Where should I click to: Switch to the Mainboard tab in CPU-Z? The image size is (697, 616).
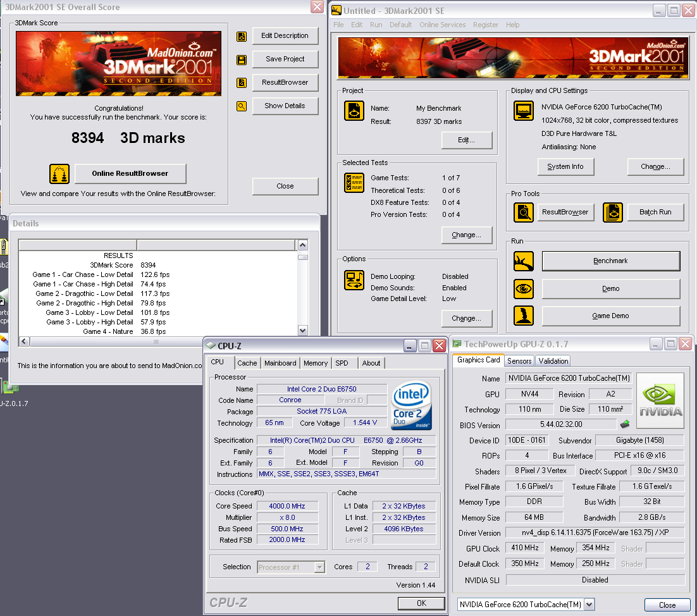(x=280, y=363)
